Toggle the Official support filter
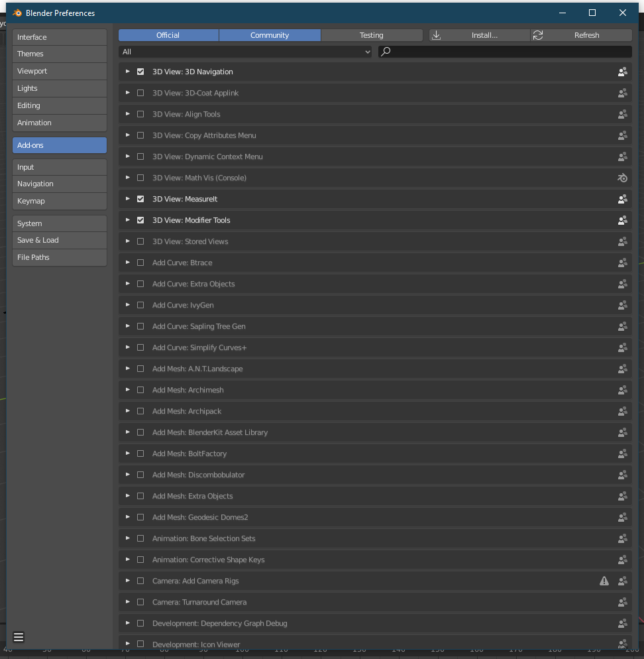The height and width of the screenshot is (659, 644). pyautogui.click(x=168, y=35)
